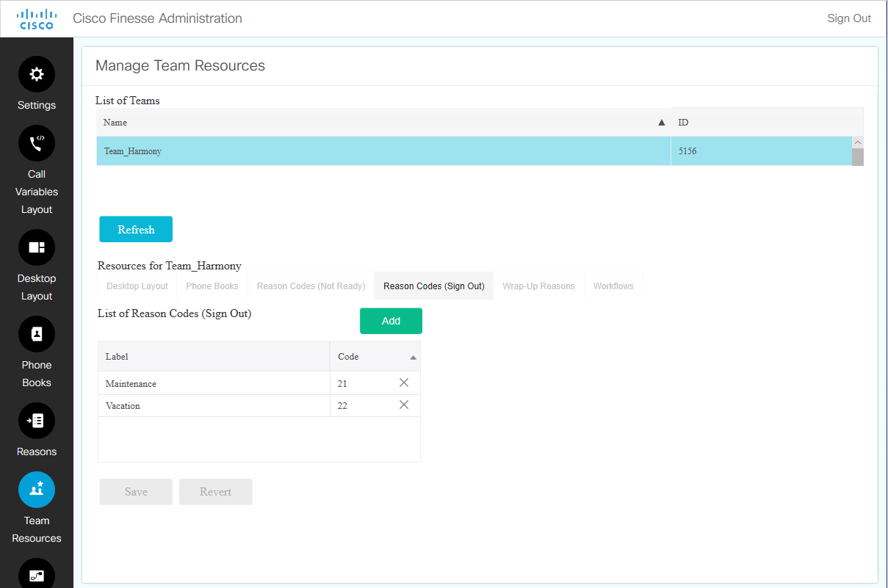Click the green Add button

(x=391, y=321)
